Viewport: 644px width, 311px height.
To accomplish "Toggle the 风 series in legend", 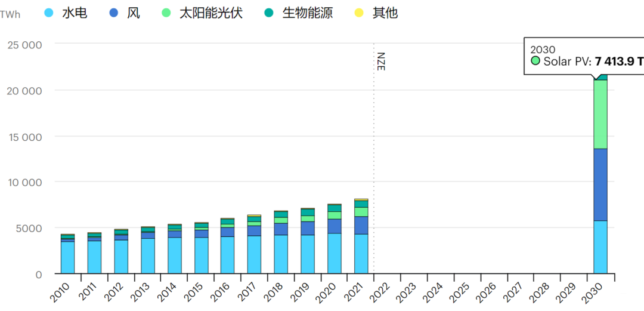I will pos(134,13).
